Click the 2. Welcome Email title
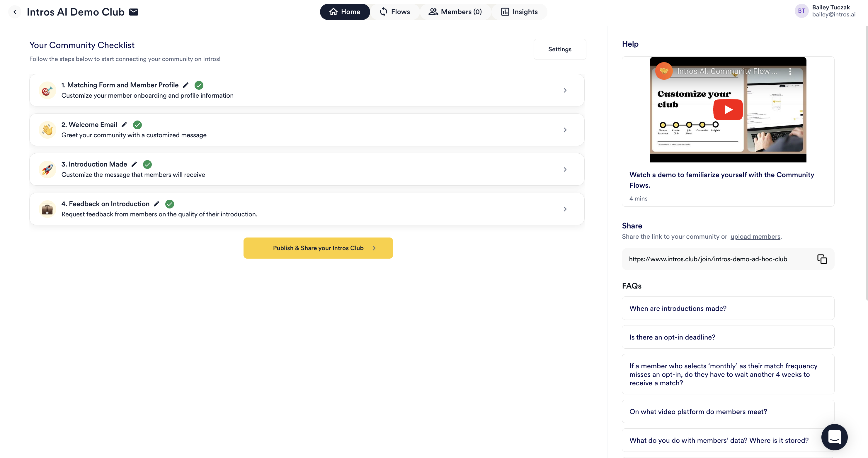The width and height of the screenshot is (868, 458). click(89, 124)
